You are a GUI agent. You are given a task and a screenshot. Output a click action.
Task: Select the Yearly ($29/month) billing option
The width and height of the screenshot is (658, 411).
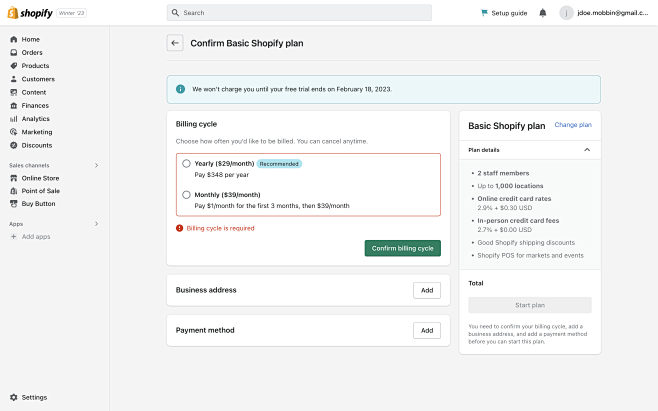[186, 163]
